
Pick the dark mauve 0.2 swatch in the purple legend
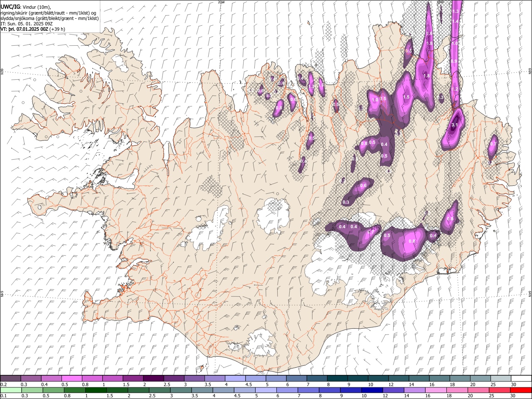tap(10, 378)
